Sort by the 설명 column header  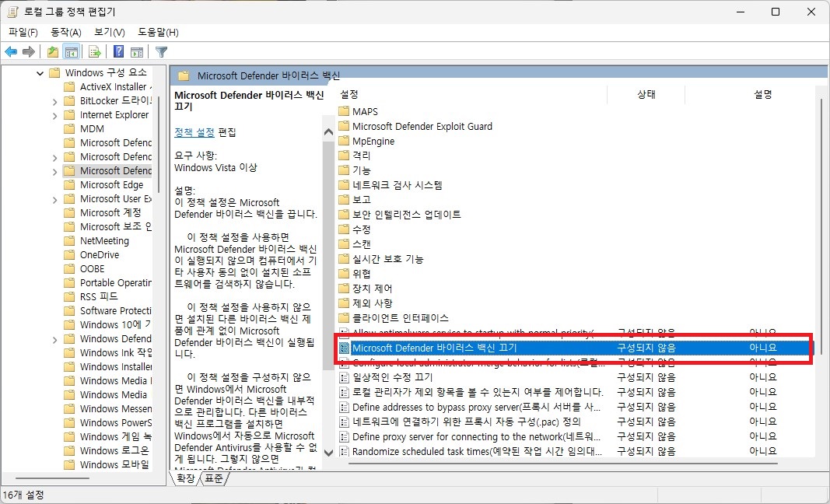tap(763, 94)
